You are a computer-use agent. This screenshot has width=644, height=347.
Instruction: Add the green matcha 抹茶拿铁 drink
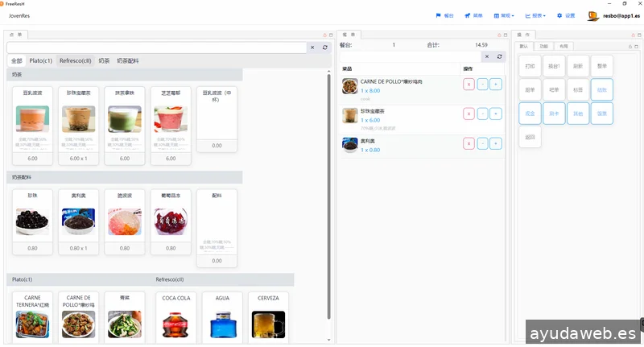coord(125,126)
